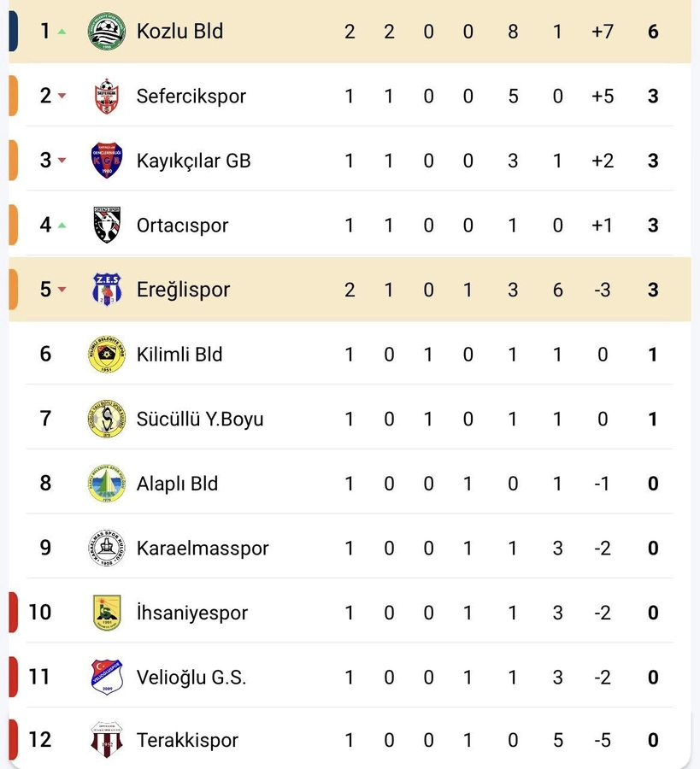Screen dimensions: 700x769
Task: Click the Terakkispor striped shield logo
Action: [x=107, y=740]
